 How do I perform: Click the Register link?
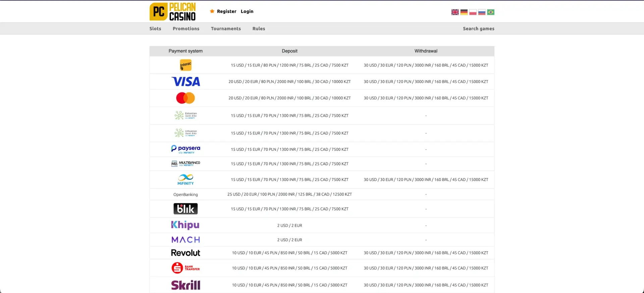pyautogui.click(x=226, y=11)
